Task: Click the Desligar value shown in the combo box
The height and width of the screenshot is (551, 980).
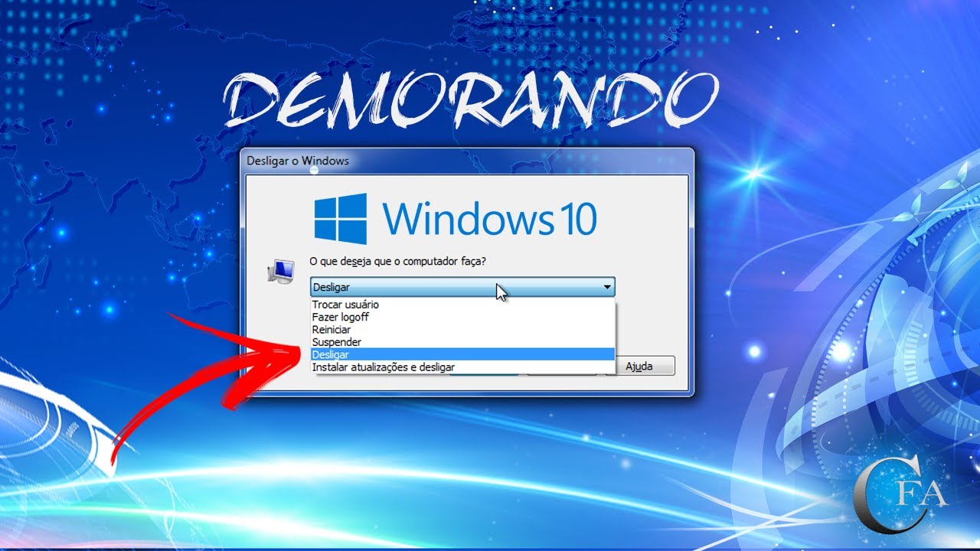Action: 331,286
